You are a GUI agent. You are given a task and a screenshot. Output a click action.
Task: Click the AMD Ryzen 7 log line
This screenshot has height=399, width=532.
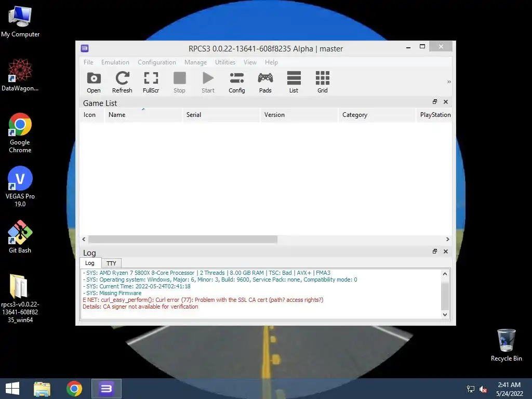(x=207, y=273)
